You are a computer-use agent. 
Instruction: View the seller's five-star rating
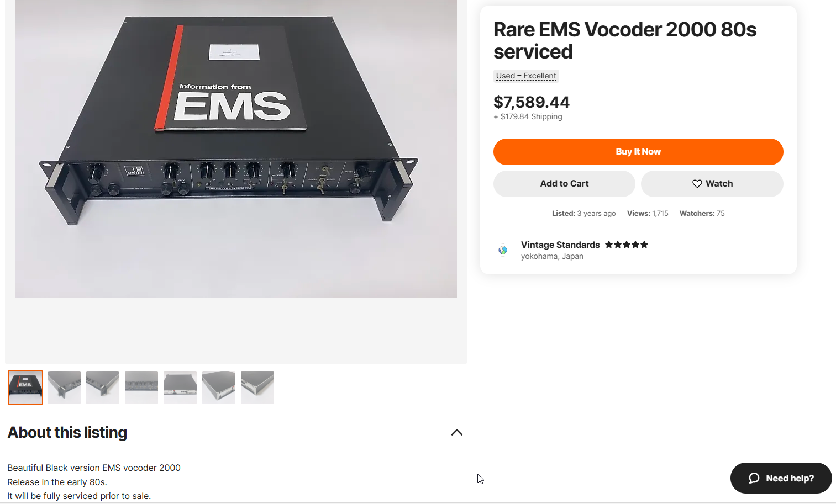(x=627, y=245)
